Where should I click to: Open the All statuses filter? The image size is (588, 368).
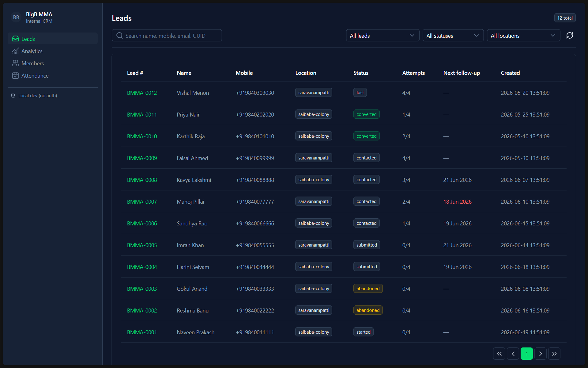pos(453,36)
